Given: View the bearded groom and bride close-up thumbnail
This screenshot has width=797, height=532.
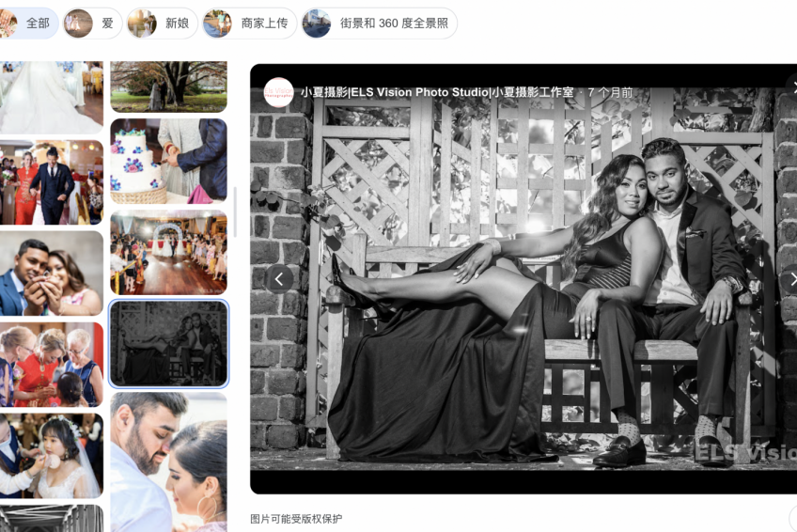Looking at the screenshot, I should point(169,462).
